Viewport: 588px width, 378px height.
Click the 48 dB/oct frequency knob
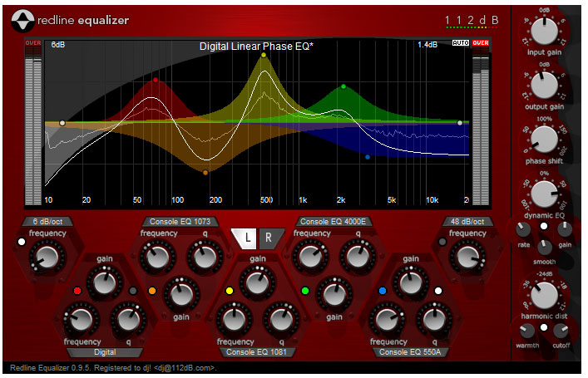(x=467, y=258)
